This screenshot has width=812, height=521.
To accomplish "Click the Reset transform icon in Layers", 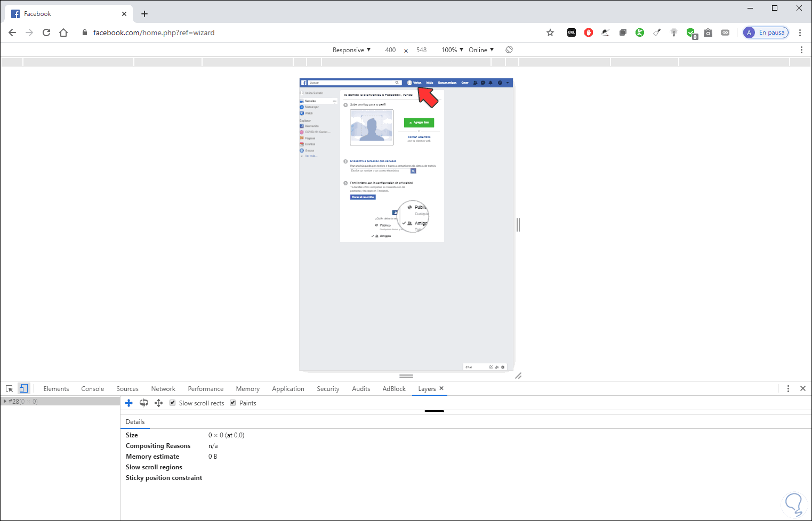I will click(x=158, y=403).
